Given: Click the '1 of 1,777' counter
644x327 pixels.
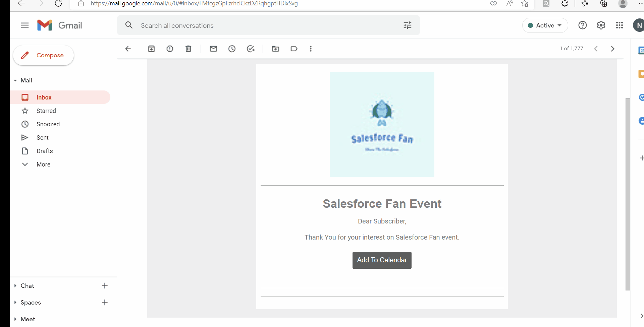Looking at the screenshot, I should (572, 49).
